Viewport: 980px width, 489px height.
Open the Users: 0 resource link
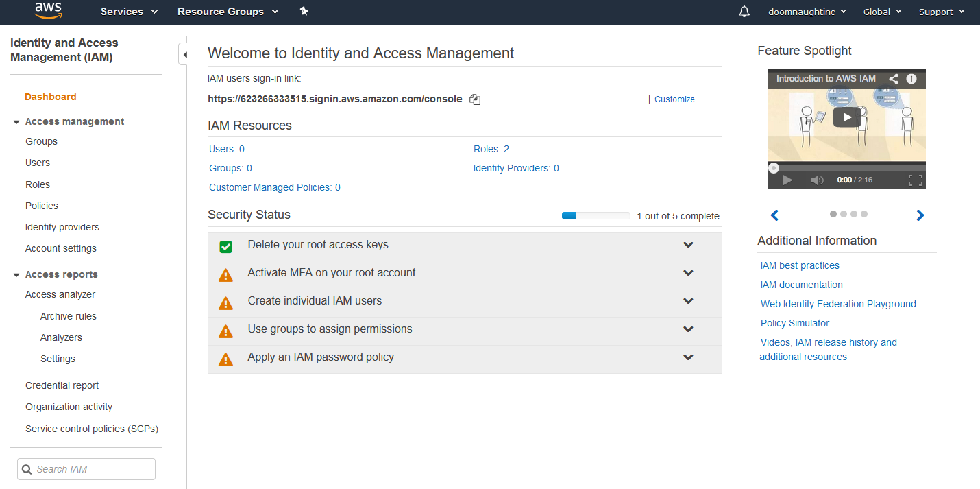(x=227, y=149)
